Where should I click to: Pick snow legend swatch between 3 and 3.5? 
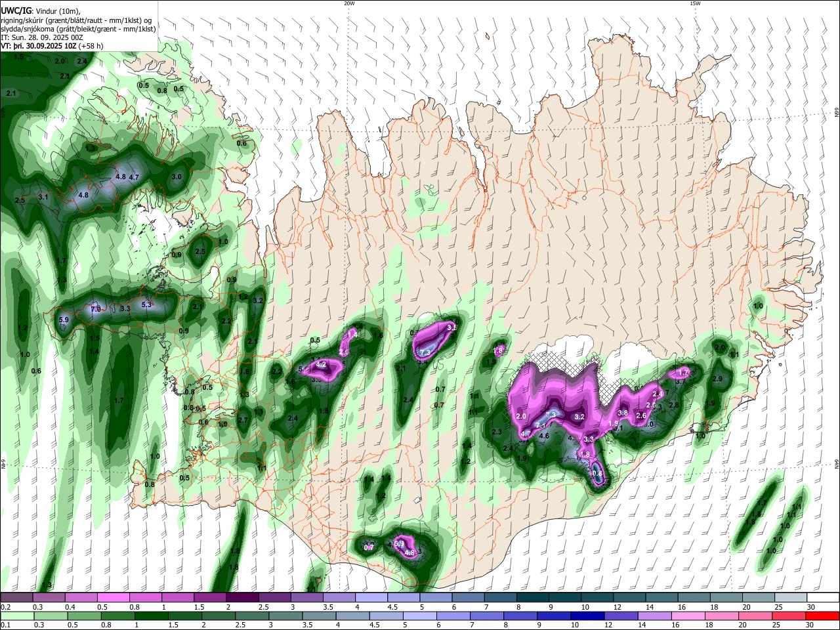click(x=307, y=597)
